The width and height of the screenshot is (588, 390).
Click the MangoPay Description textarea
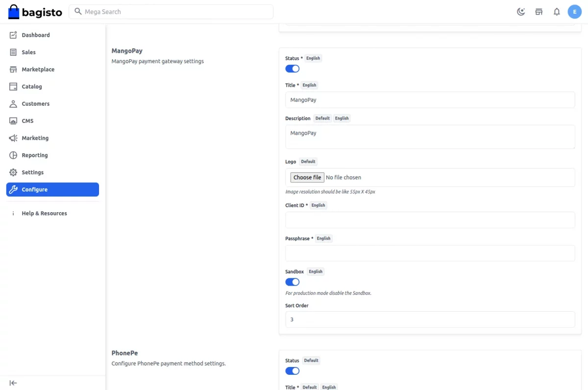(x=430, y=137)
